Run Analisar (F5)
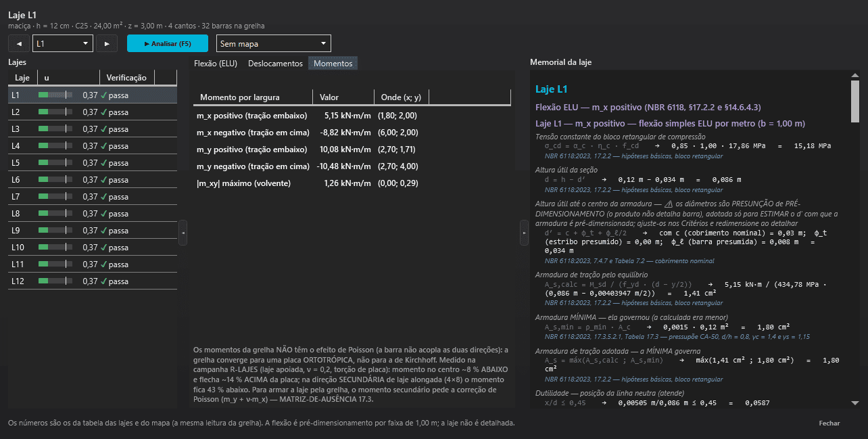Screen dimensions: 868x439 tap(168, 43)
